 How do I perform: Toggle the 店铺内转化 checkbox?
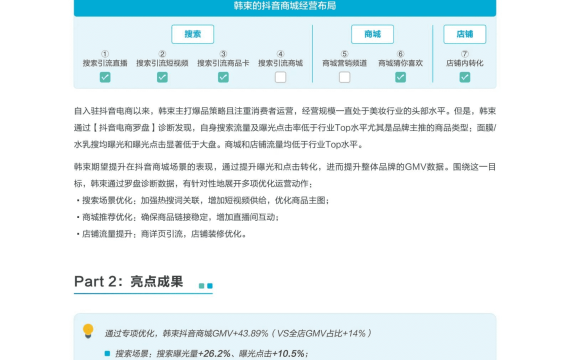coord(465,77)
